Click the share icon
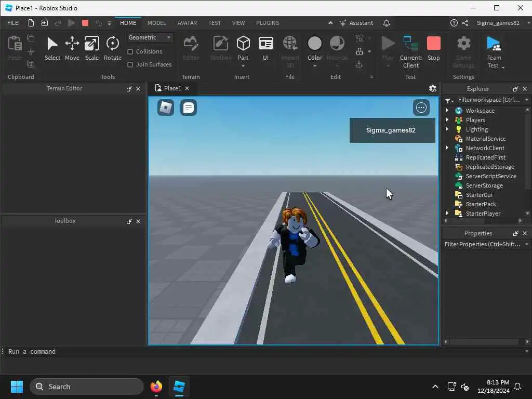 [x=465, y=23]
